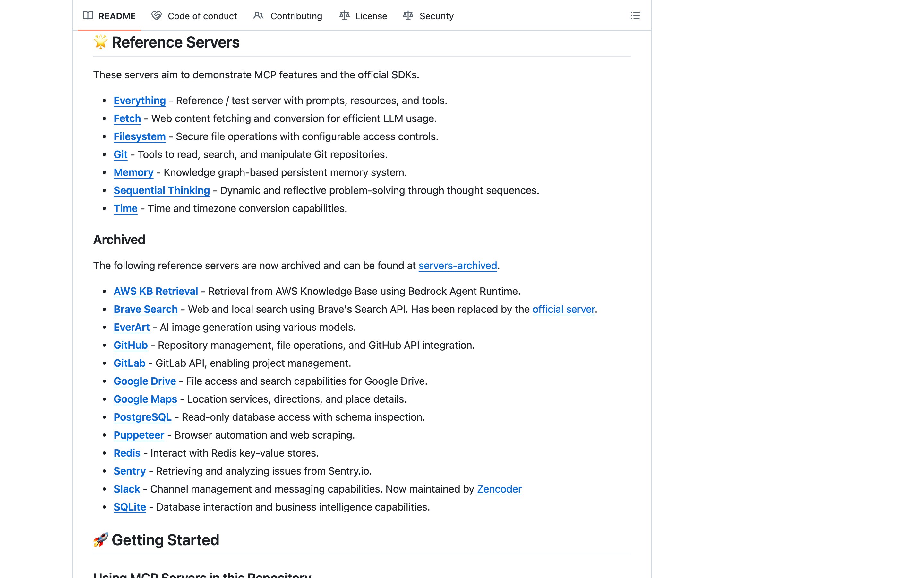924x578 pixels.
Task: Click the License scale icon
Action: pos(344,15)
